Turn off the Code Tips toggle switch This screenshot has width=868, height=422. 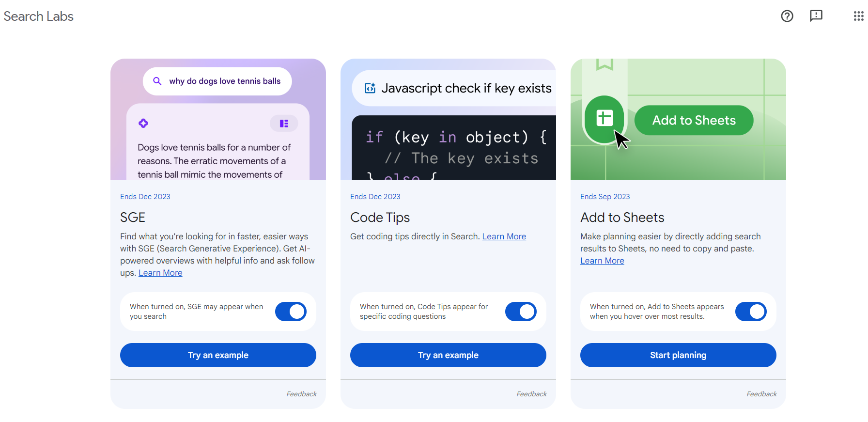point(521,312)
